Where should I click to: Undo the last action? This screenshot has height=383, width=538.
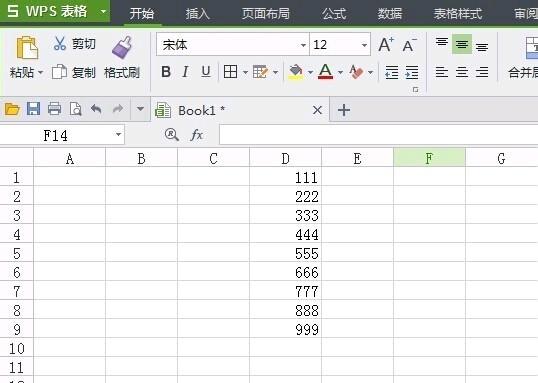click(x=96, y=109)
